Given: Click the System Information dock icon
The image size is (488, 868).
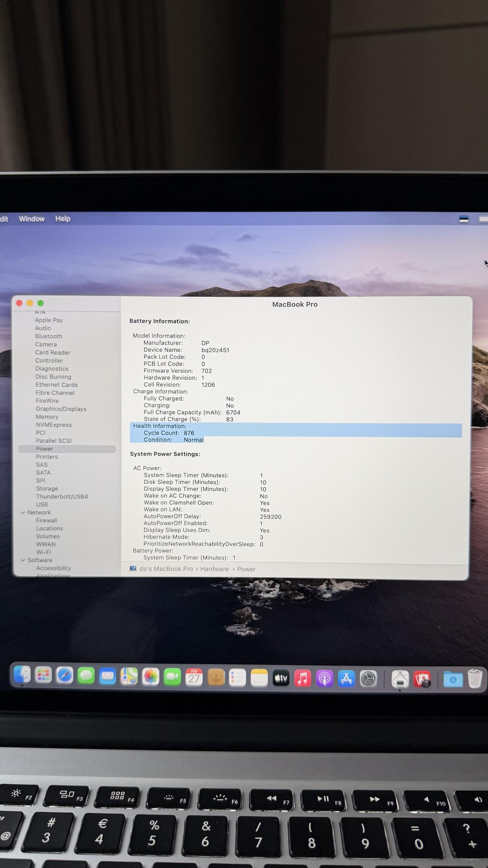Looking at the screenshot, I should [x=400, y=679].
